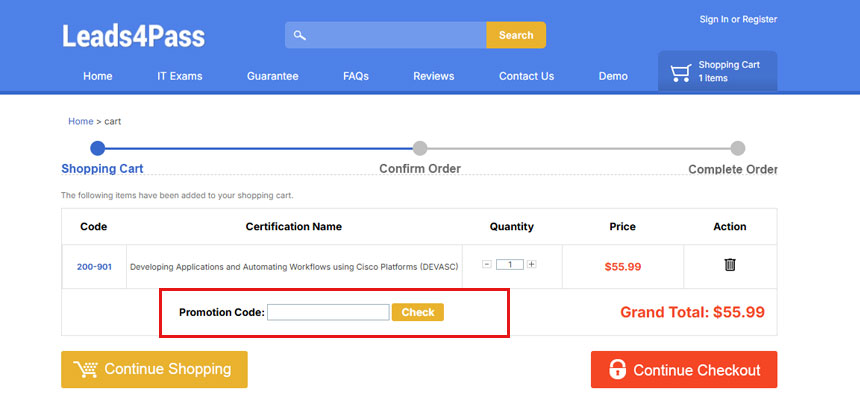860x403 pixels.
Task: Click the Check promotion button
Action: (x=418, y=313)
